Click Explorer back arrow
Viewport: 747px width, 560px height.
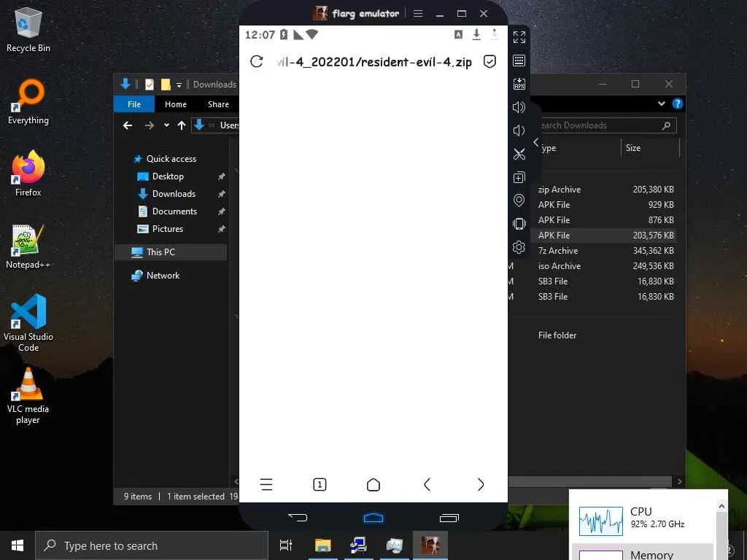tap(127, 125)
